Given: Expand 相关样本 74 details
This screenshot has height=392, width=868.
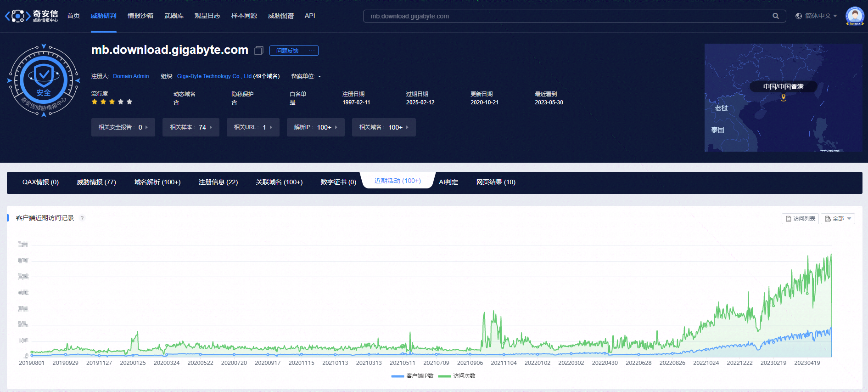Looking at the screenshot, I should click(x=191, y=127).
